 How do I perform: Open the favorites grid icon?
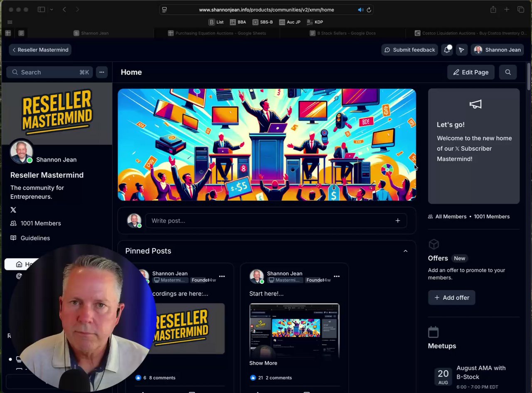[x=10, y=22]
